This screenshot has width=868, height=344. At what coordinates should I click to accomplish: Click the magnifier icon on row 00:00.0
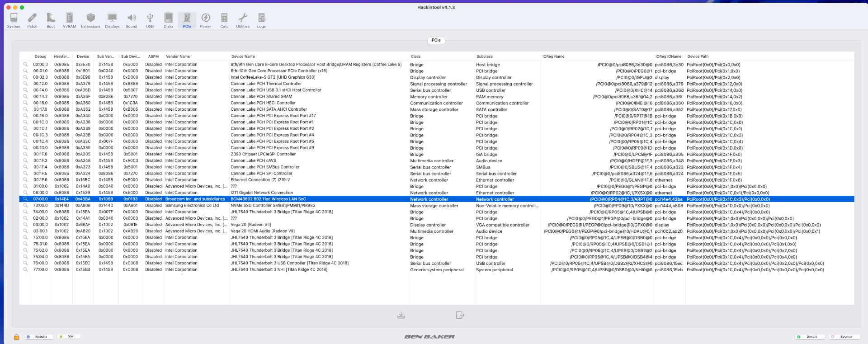tap(25, 65)
